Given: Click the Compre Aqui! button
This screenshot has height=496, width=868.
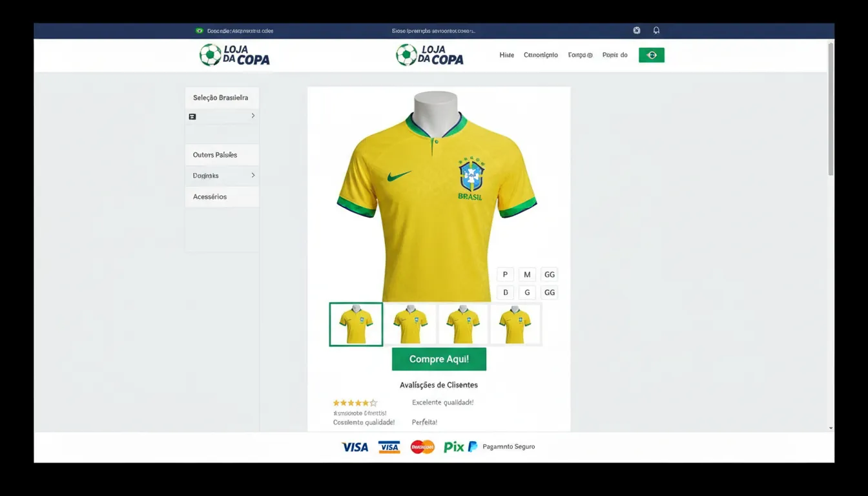Looking at the screenshot, I should 439,359.
